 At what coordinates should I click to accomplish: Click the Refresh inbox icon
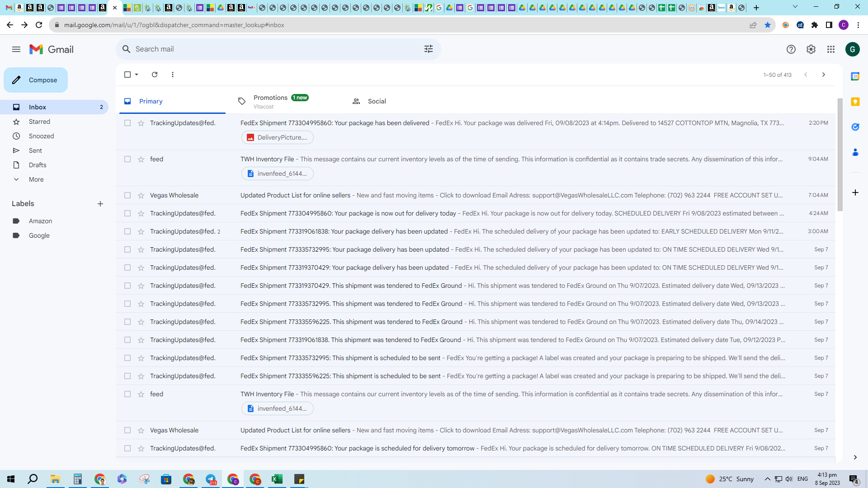155,75
